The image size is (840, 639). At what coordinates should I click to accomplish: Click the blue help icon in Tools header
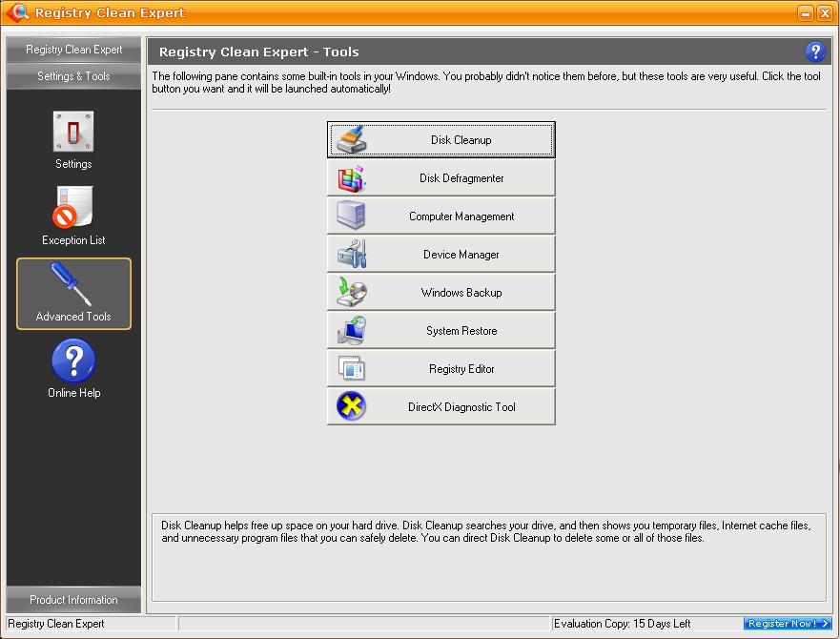pyautogui.click(x=815, y=52)
